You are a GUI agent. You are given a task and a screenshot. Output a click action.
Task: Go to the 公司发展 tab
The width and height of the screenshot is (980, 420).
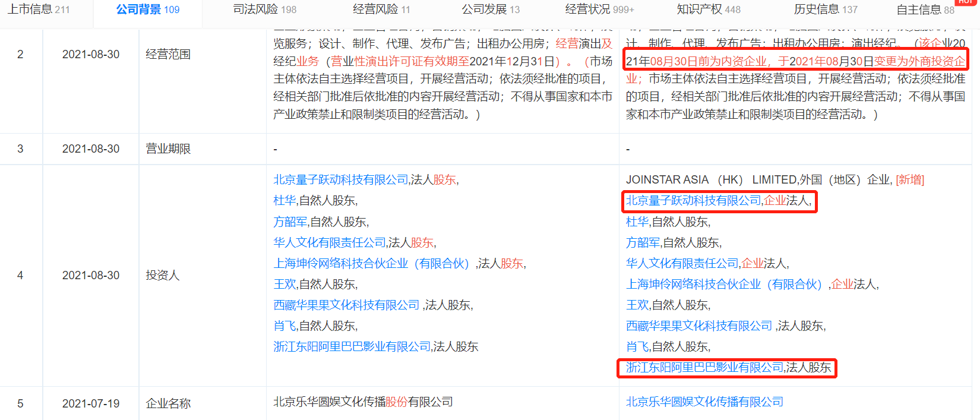click(x=491, y=10)
